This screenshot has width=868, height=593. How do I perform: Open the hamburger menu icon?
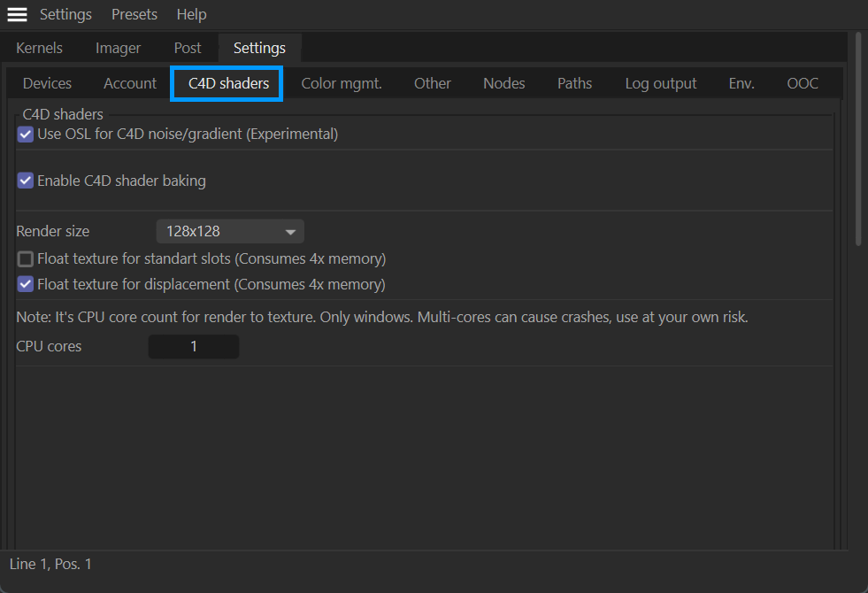tap(17, 15)
